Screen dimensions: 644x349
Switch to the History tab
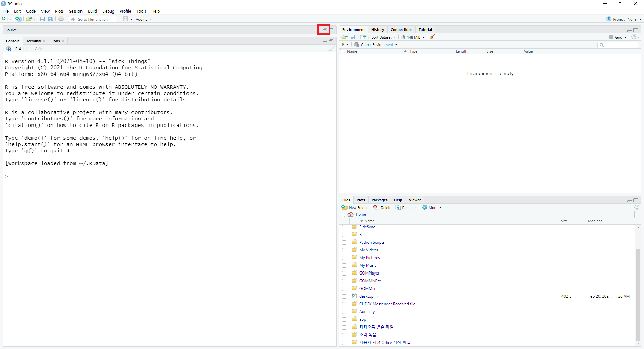coord(378,30)
